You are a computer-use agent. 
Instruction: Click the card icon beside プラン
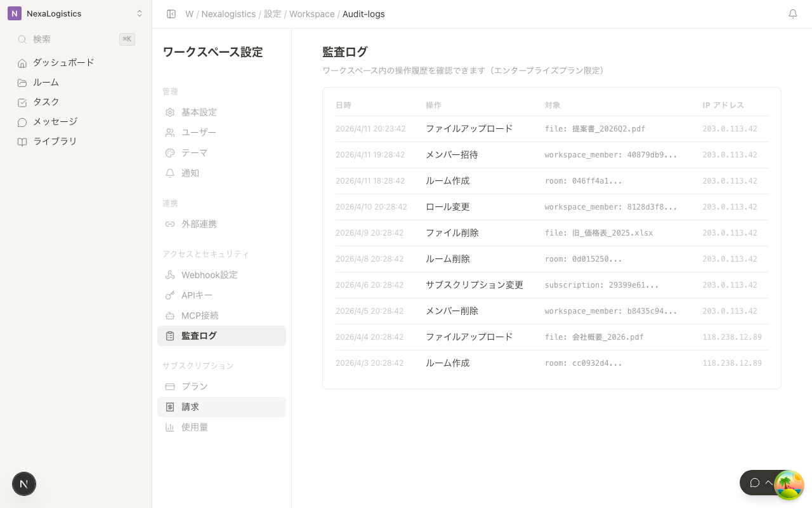[170, 387]
